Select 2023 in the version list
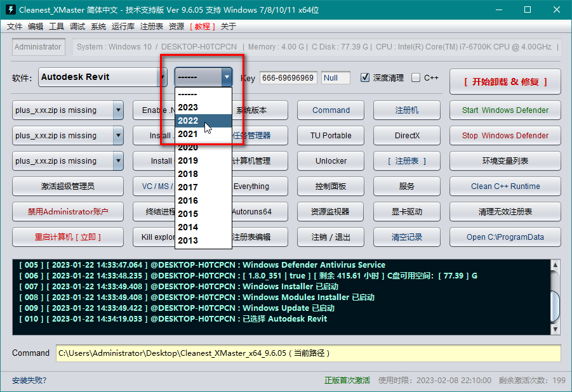 point(204,107)
